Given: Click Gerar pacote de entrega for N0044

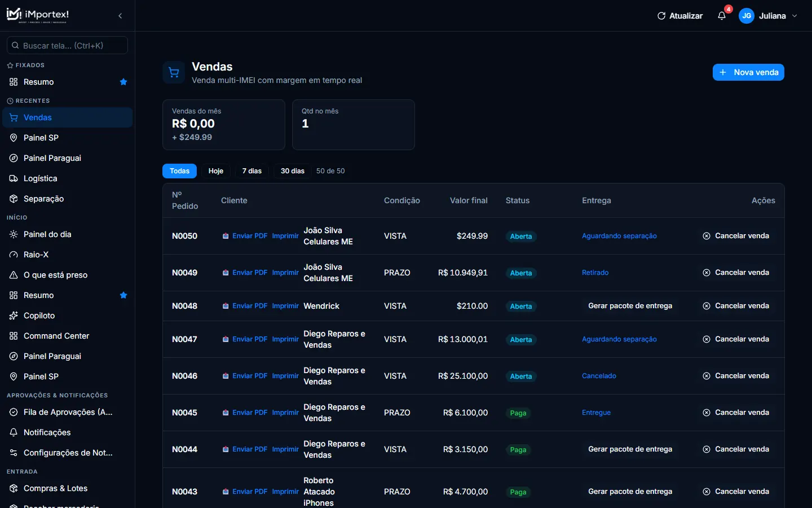Looking at the screenshot, I should 630,449.
